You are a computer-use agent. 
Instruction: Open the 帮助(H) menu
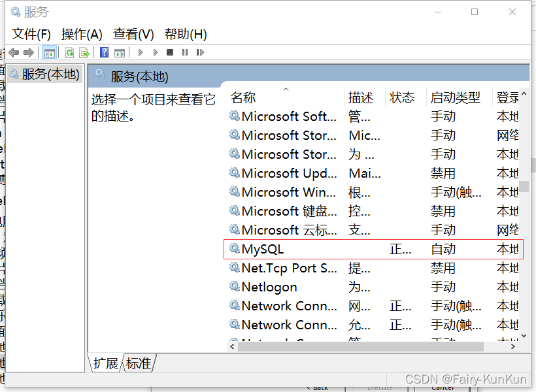click(186, 34)
